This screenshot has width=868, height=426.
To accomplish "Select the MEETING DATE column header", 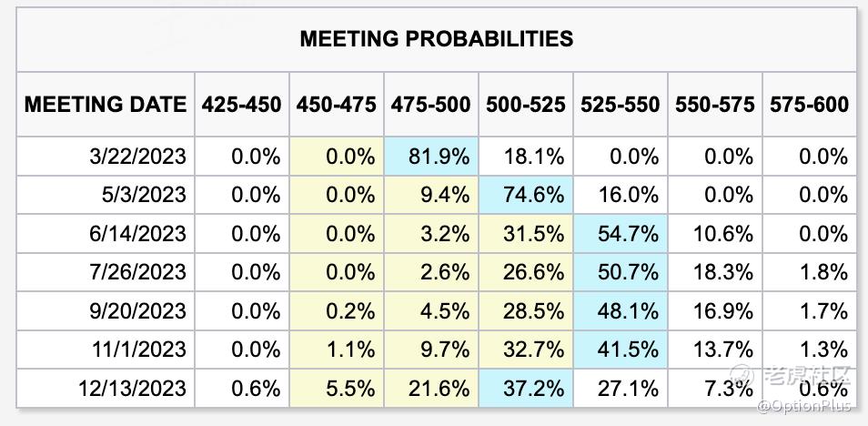I will pos(105,105).
